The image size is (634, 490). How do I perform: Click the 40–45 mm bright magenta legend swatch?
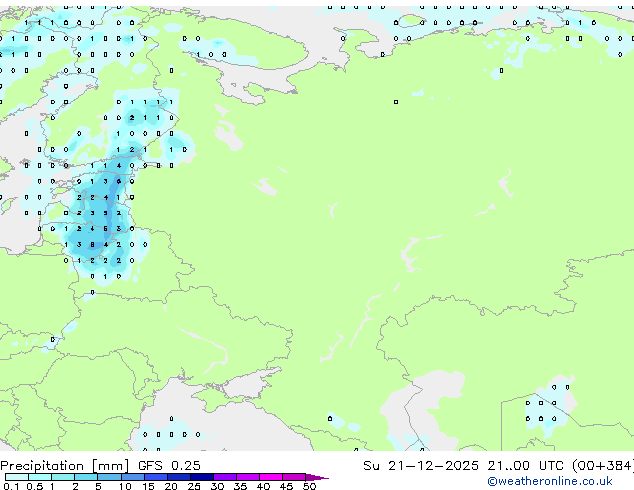[x=271, y=477]
